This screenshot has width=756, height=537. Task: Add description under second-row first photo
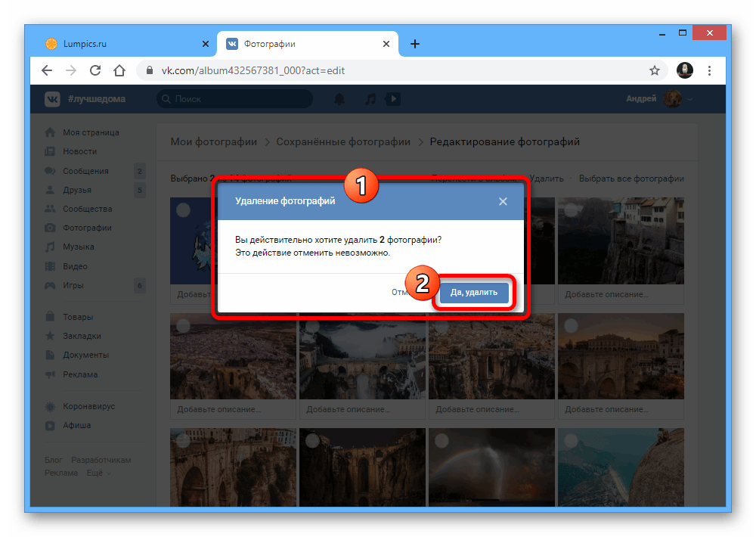[233, 409]
